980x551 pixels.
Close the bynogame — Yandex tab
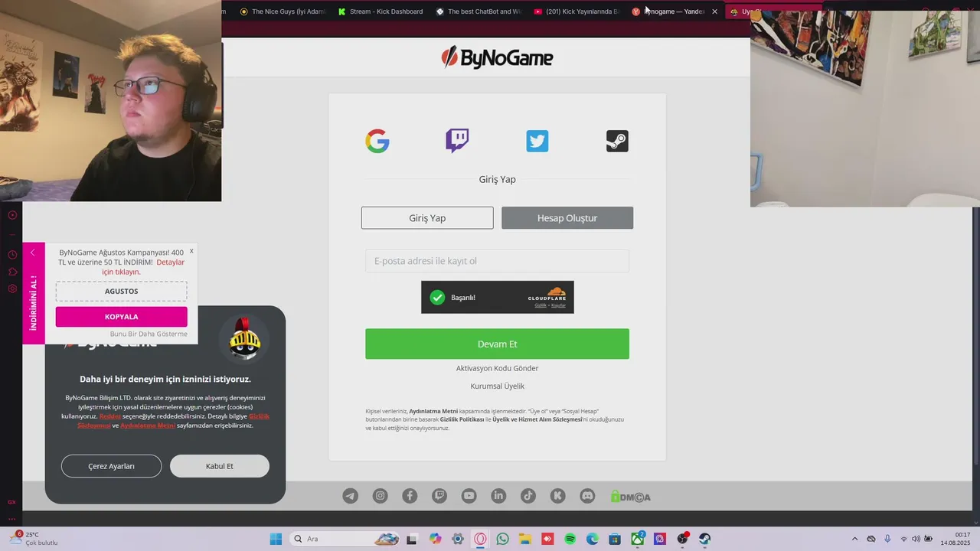[714, 11]
